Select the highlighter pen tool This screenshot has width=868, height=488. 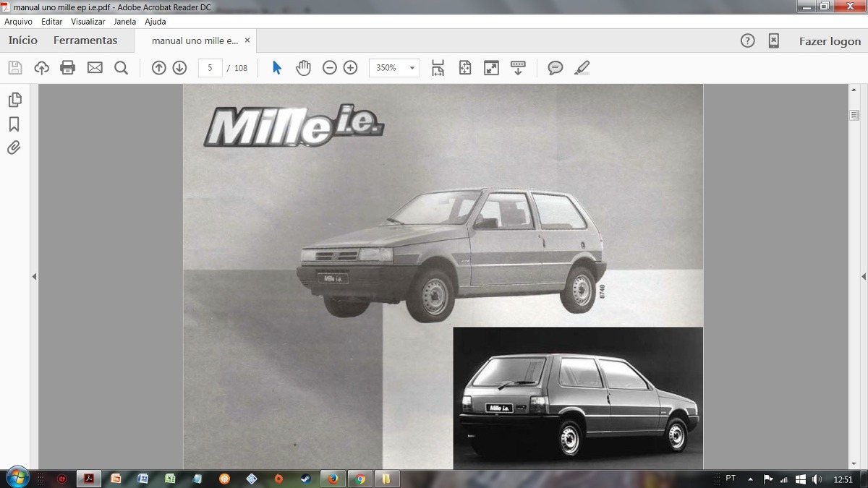point(582,68)
